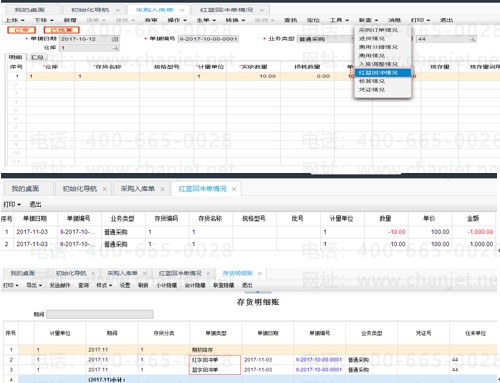Viewport: 500px width, 383px height.
Task: Select 核算情况 from 联查 menu
Action: click(x=382, y=81)
